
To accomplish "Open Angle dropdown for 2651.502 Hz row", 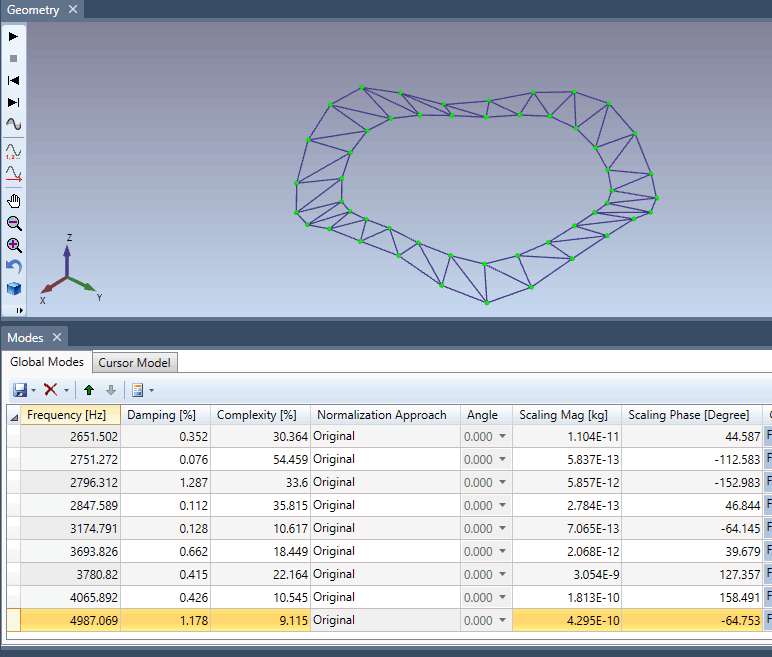I will point(502,436).
